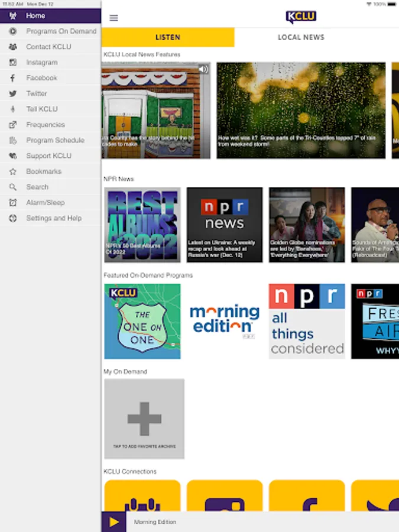This screenshot has width=399, height=532.
Task: Open Tell KCLU menu item
Action: click(x=50, y=109)
